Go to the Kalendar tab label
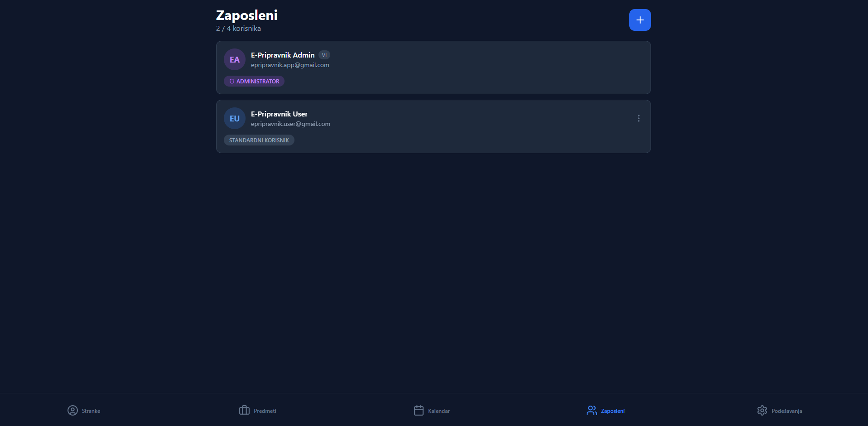The width and height of the screenshot is (868, 426). point(439,411)
